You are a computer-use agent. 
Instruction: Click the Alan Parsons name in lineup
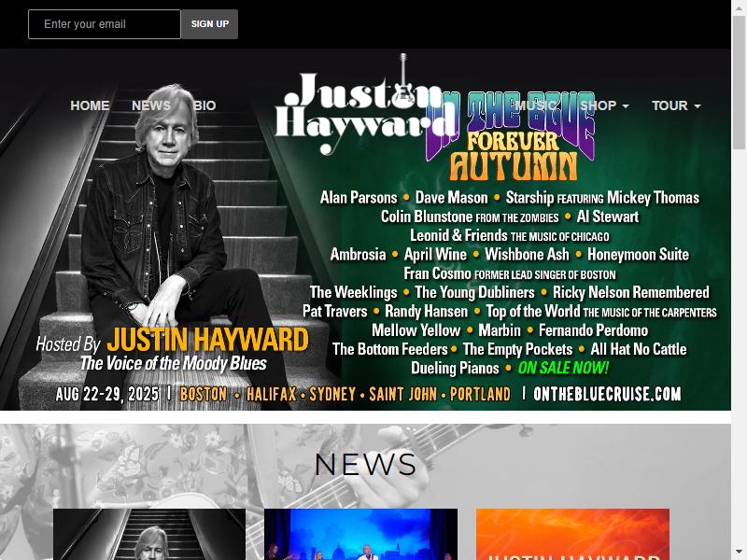pos(359,198)
